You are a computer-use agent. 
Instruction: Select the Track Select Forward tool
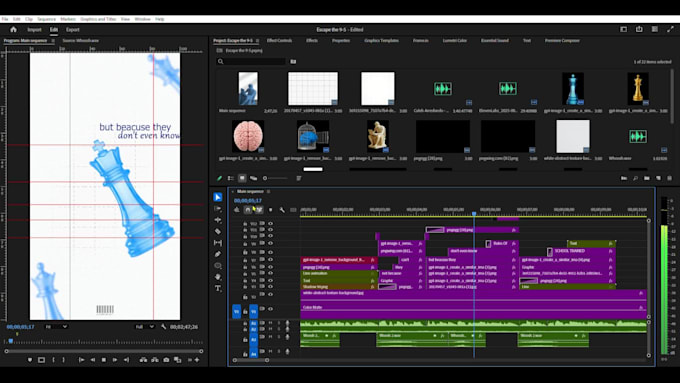pos(218,209)
